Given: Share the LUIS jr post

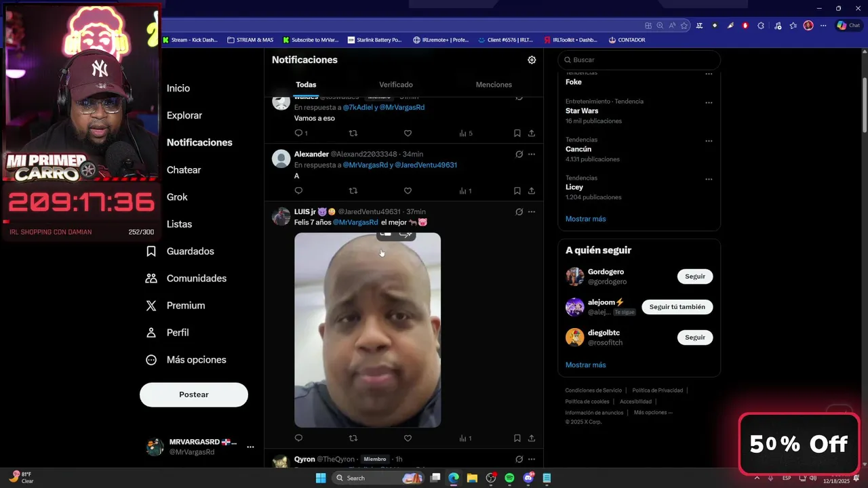Looking at the screenshot, I should (x=532, y=439).
